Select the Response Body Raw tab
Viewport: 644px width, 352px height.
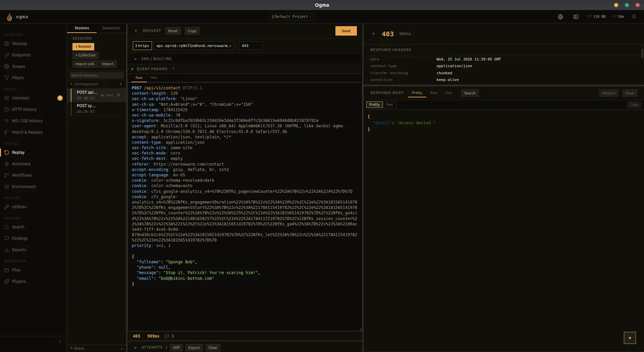point(434,93)
